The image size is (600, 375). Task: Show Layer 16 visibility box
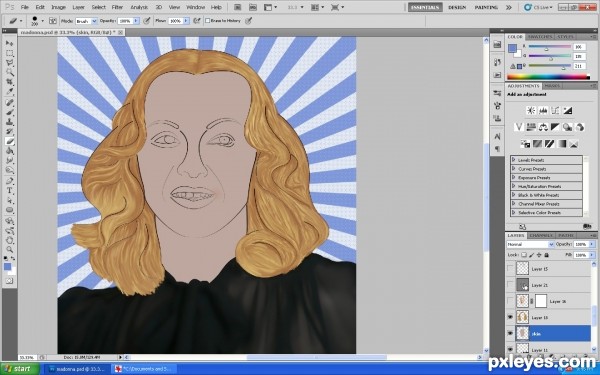point(510,301)
